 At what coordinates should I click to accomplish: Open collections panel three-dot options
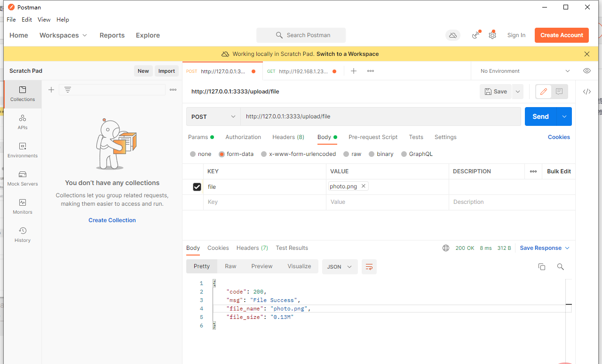[173, 90]
